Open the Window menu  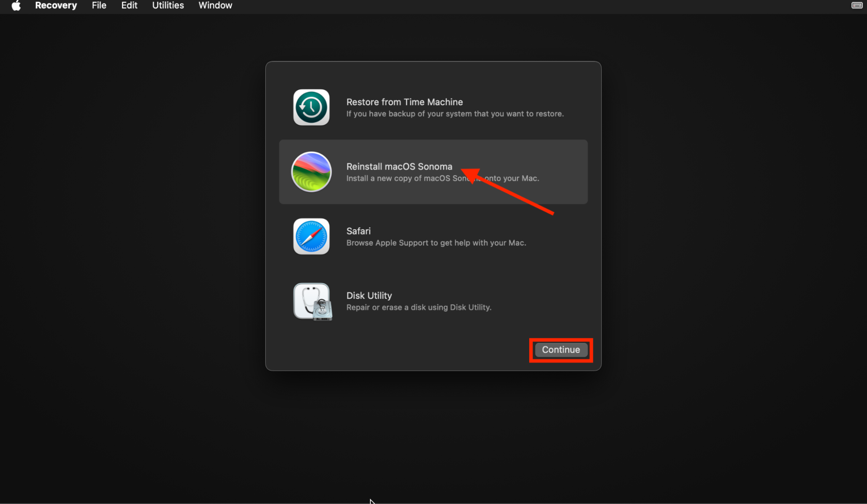point(215,6)
